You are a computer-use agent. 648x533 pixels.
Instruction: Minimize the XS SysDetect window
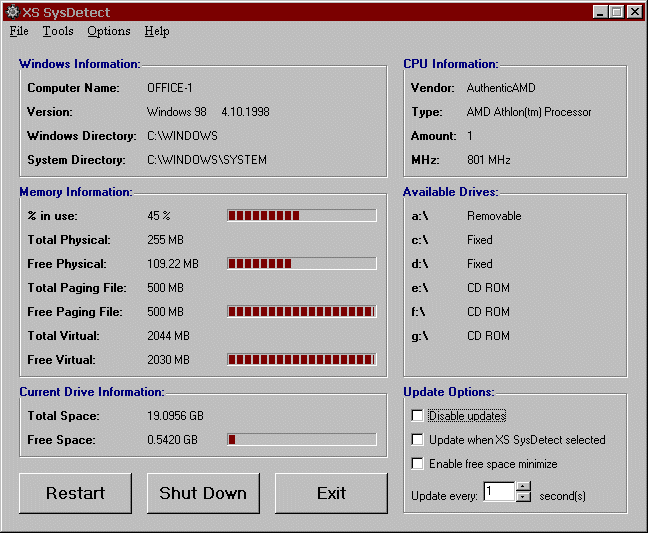click(600, 12)
